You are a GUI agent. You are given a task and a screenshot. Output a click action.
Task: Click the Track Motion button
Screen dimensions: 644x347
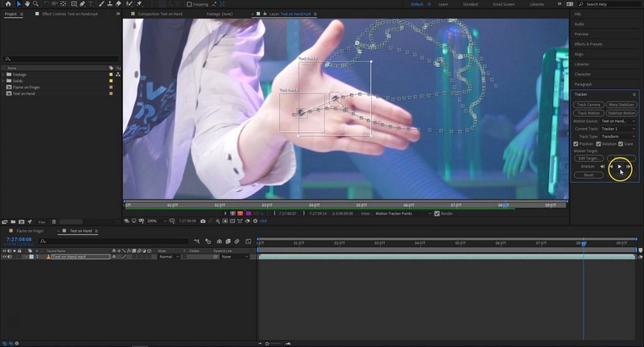(x=588, y=113)
